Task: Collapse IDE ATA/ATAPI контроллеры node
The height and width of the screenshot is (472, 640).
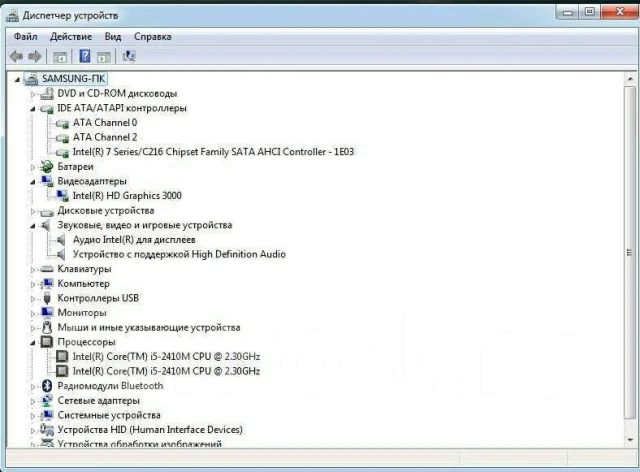Action: (x=33, y=109)
